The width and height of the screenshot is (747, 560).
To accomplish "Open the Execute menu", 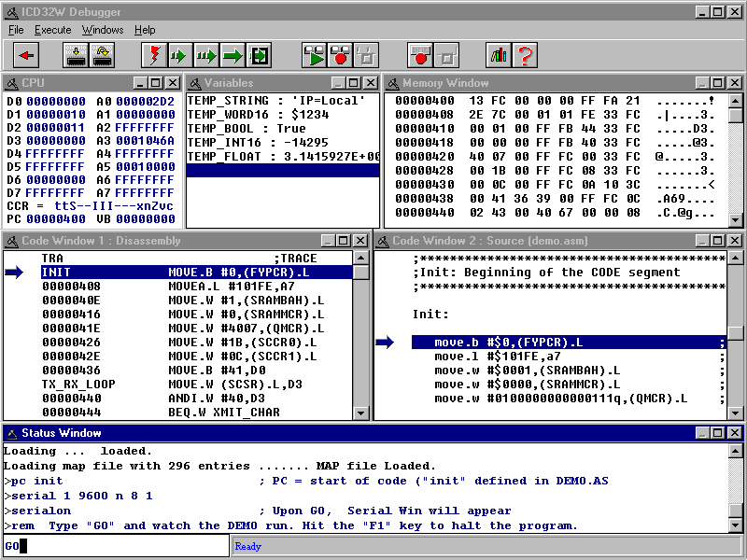I will (53, 30).
